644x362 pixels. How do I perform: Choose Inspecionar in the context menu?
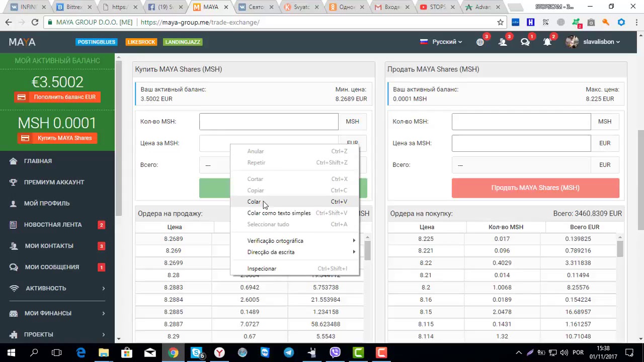[x=295, y=268]
